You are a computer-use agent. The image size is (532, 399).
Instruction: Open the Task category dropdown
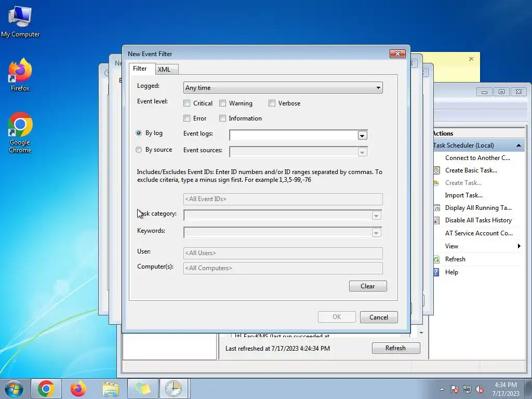click(376, 216)
